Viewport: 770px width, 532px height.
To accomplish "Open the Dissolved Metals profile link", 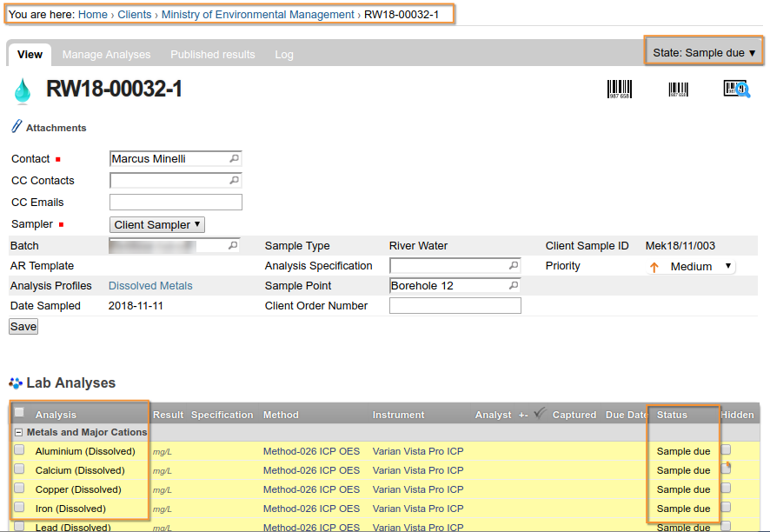I will [x=149, y=285].
